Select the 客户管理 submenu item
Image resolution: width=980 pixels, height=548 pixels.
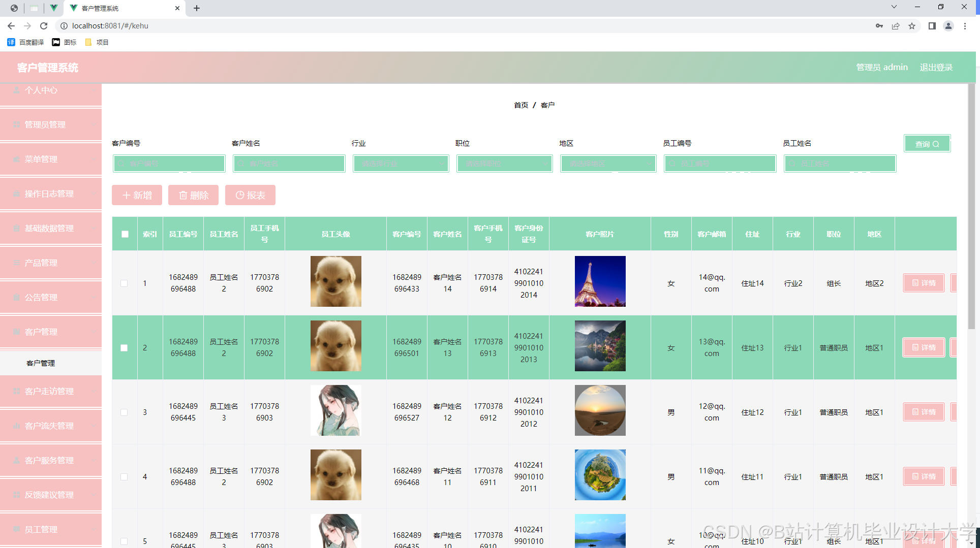click(51, 363)
